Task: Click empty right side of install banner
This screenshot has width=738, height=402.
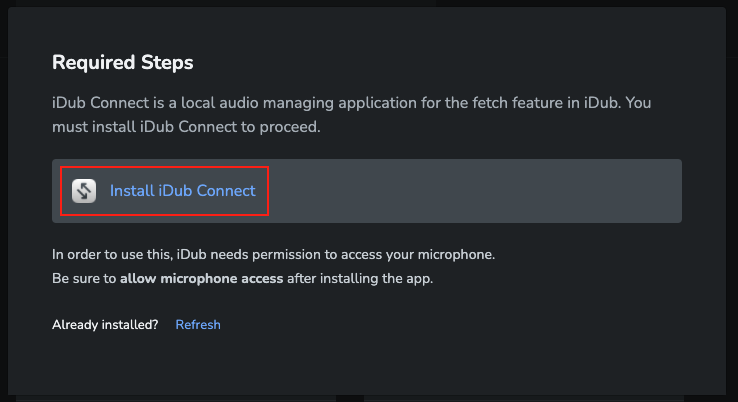Action: pyautogui.click(x=500, y=191)
